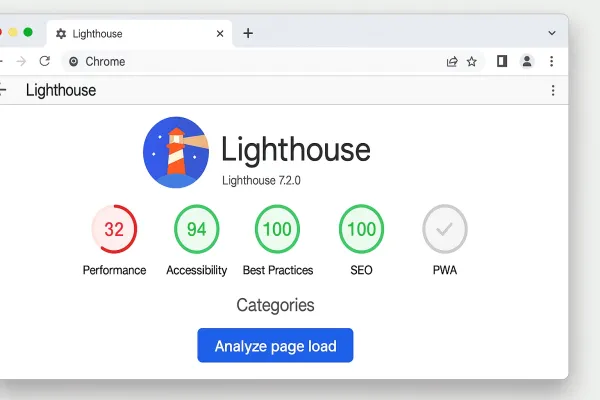The image size is (600, 400).
Task: Expand the tab search chevron dropdown
Action: coord(552,33)
